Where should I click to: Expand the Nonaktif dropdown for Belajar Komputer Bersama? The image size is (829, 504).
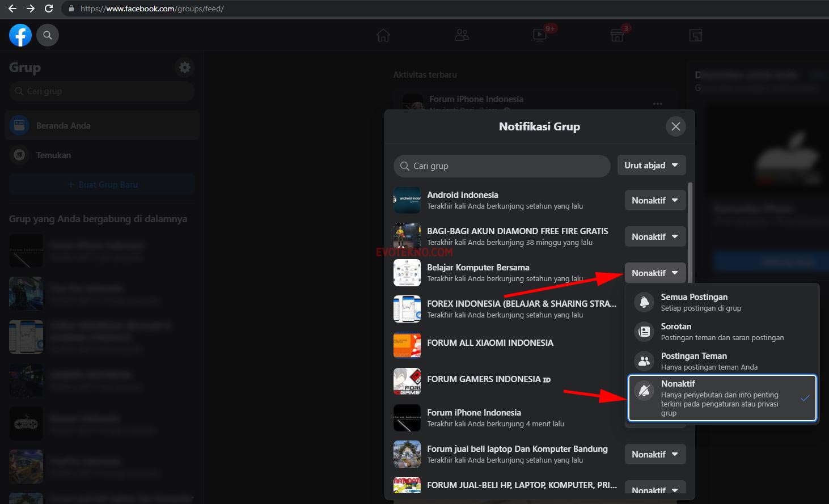pos(655,273)
